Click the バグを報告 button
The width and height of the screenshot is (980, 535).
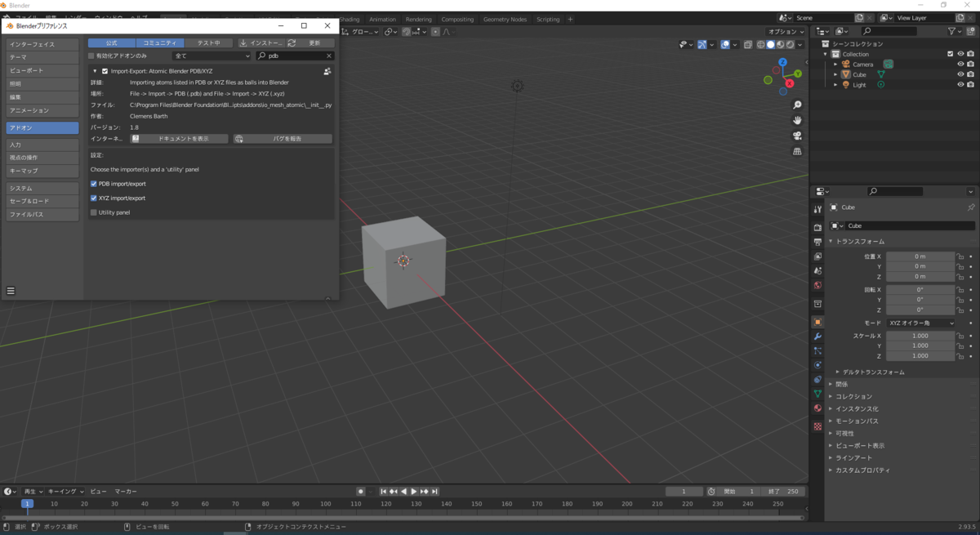click(283, 139)
